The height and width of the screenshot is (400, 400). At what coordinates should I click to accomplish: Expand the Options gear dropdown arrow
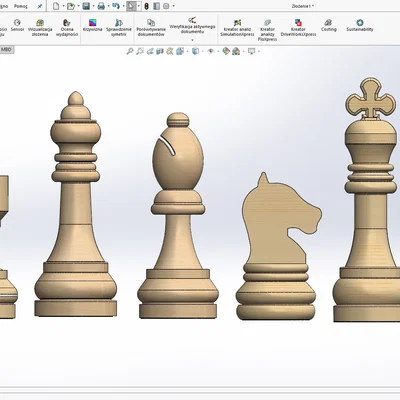coord(173,6)
